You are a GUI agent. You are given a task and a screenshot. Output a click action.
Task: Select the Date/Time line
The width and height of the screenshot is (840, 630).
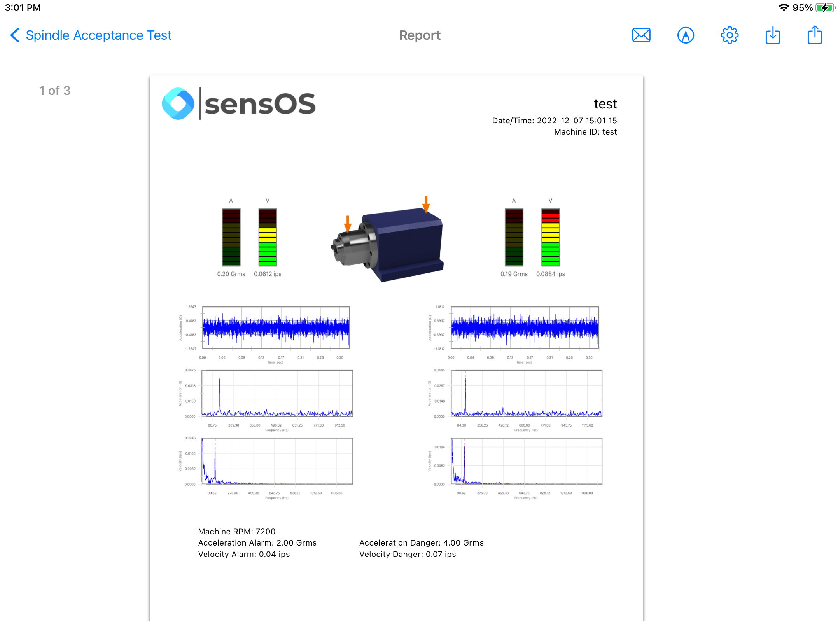click(x=554, y=121)
